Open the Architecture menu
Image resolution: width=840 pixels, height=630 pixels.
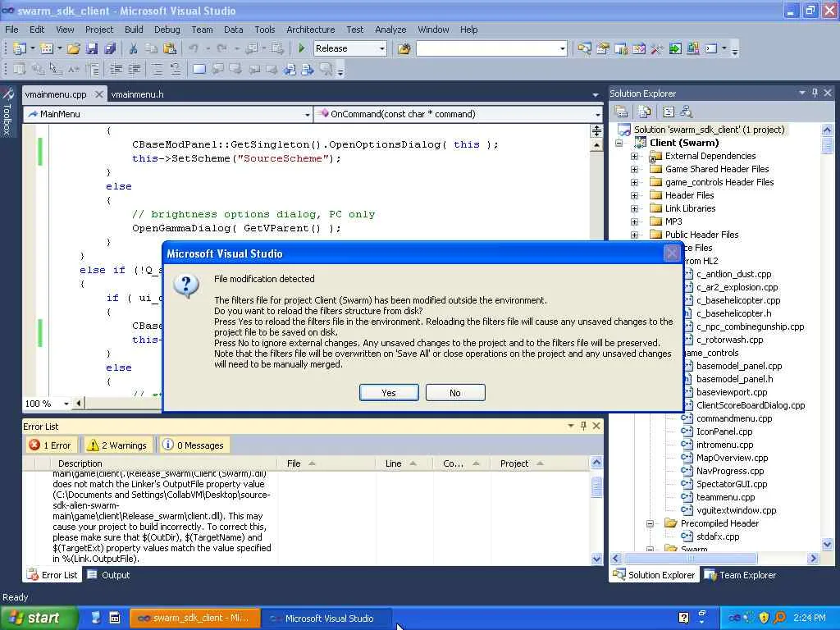311,30
